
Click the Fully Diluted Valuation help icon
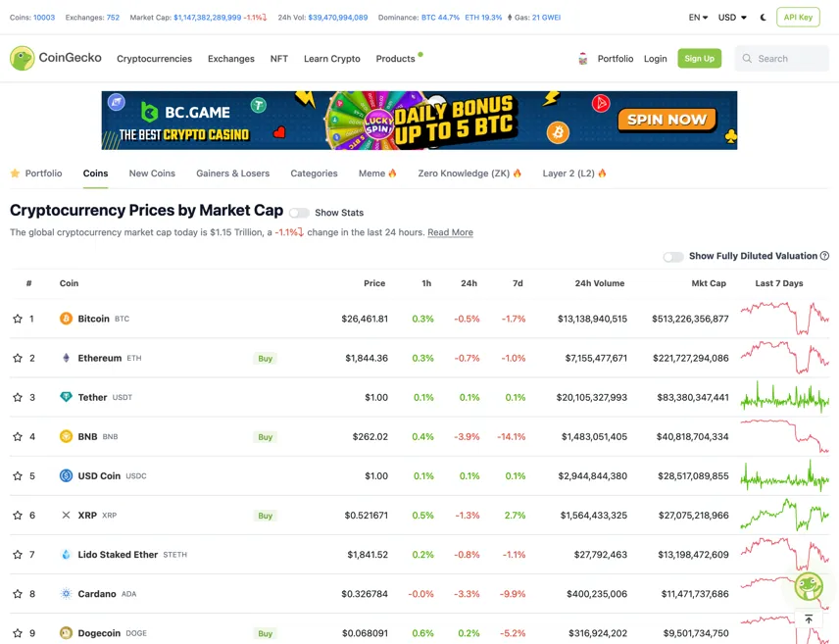824,256
